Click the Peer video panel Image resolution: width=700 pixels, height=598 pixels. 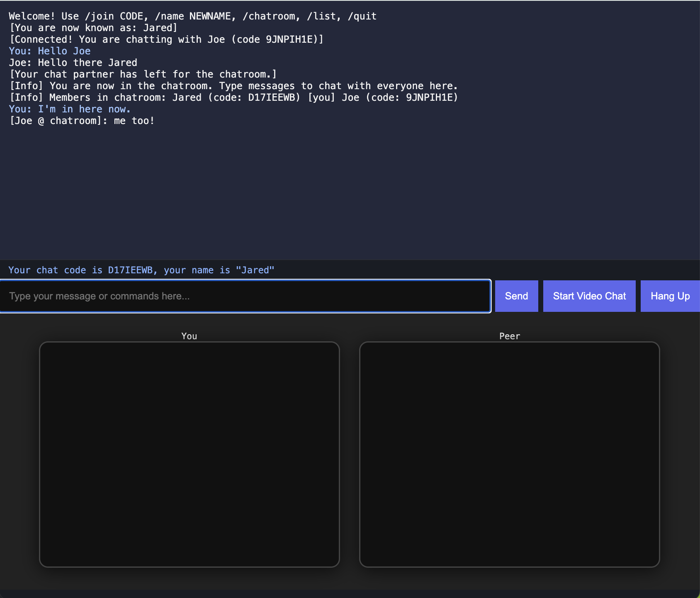click(x=510, y=455)
